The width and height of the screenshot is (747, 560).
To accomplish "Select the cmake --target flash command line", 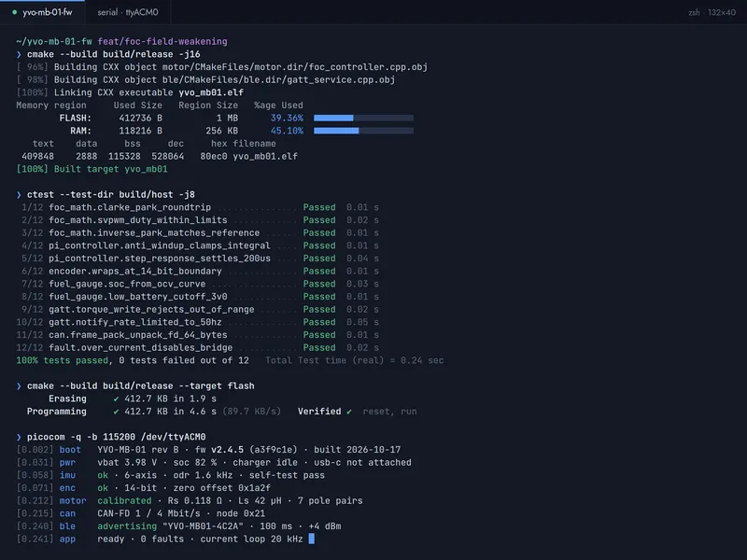I will click(x=141, y=385).
